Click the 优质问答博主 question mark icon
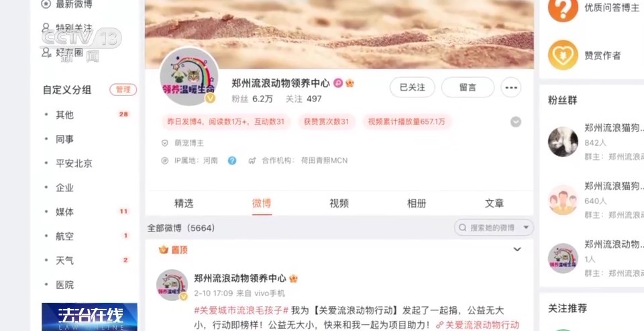 click(563, 7)
